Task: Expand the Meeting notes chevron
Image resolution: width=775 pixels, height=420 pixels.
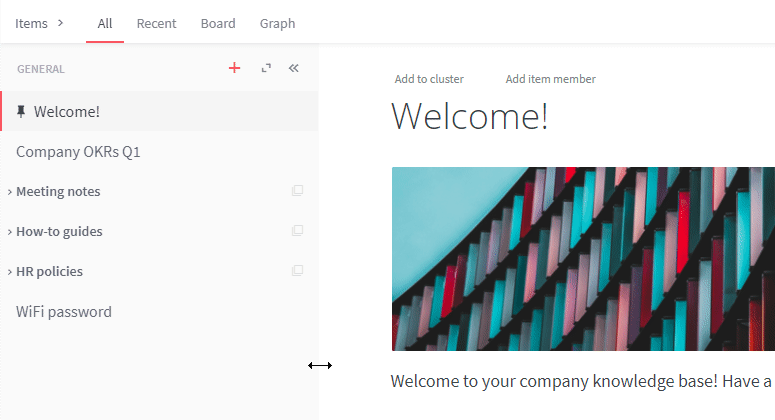Action: [9, 192]
